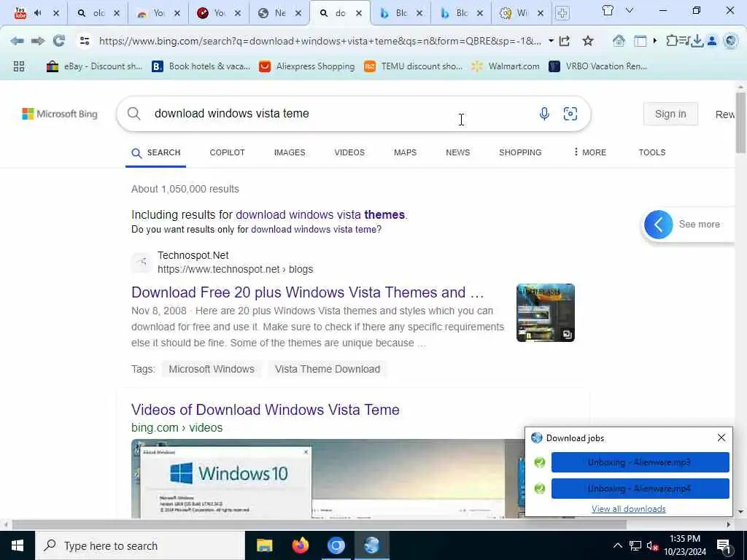The height and width of the screenshot is (560, 747).
Task: Mute the YouTube tab speaker icon
Action: 38,13
